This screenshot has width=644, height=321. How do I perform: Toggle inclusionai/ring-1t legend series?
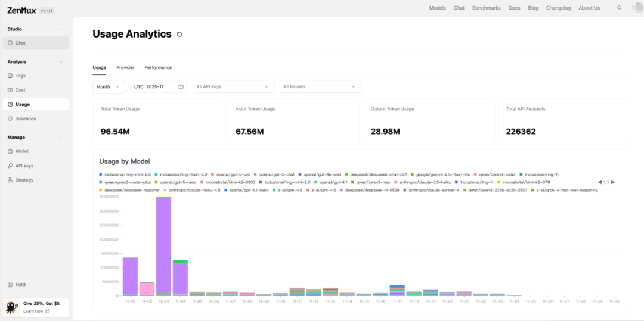point(539,174)
